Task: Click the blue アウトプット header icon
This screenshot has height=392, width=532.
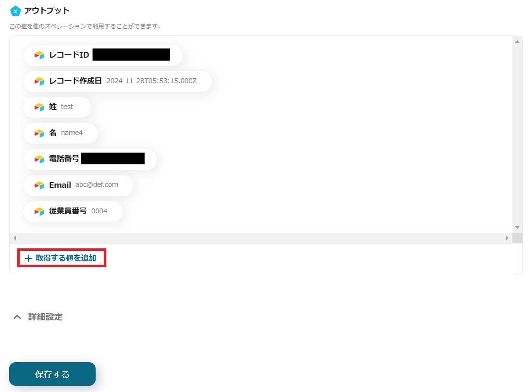Action: [15, 11]
